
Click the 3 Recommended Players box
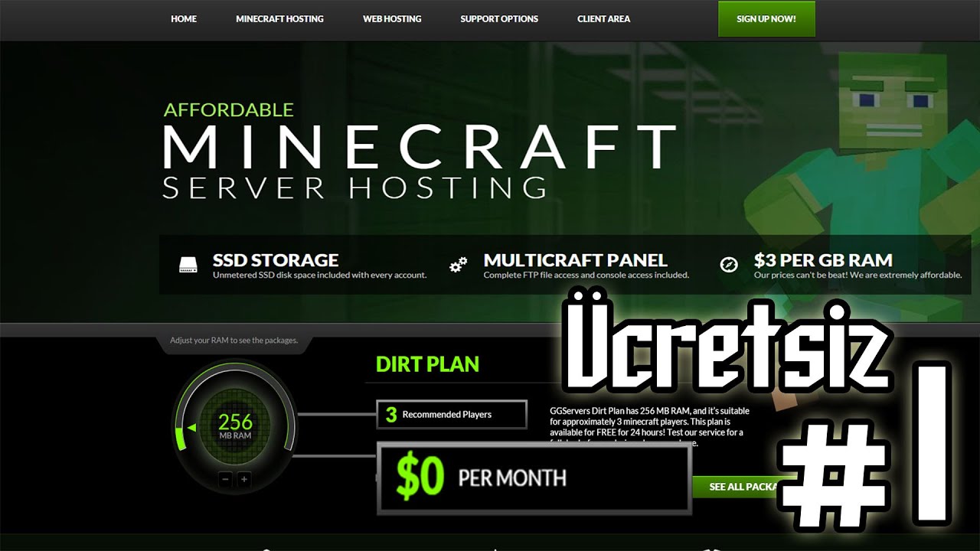452,414
